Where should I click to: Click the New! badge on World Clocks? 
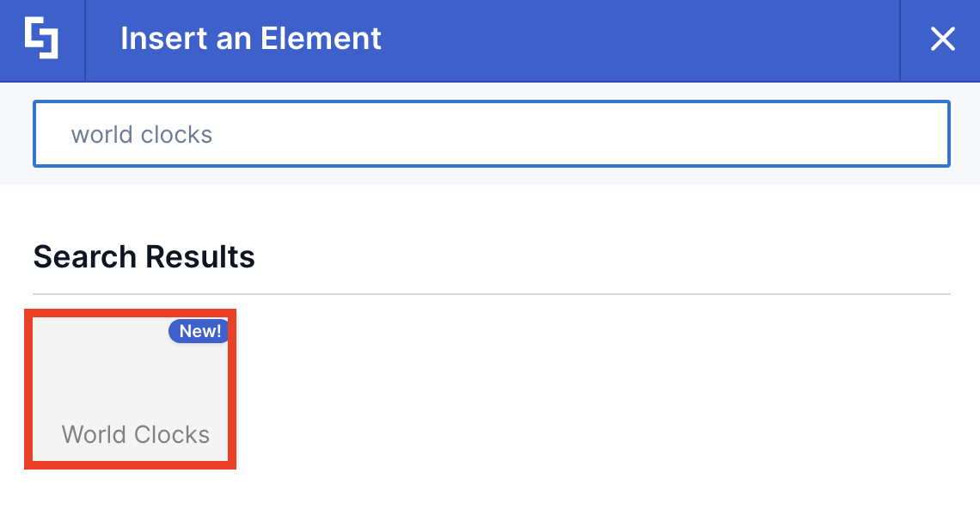[199, 330]
